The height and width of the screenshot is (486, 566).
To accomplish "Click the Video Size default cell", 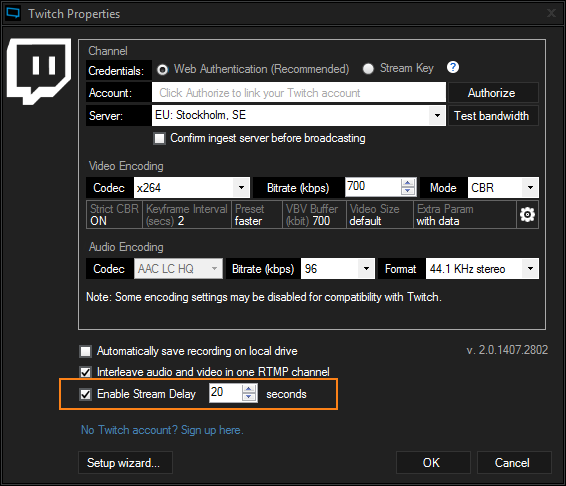I will (x=379, y=215).
